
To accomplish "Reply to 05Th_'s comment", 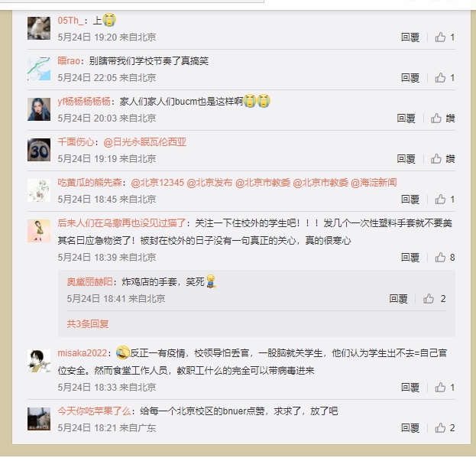I will [410, 37].
